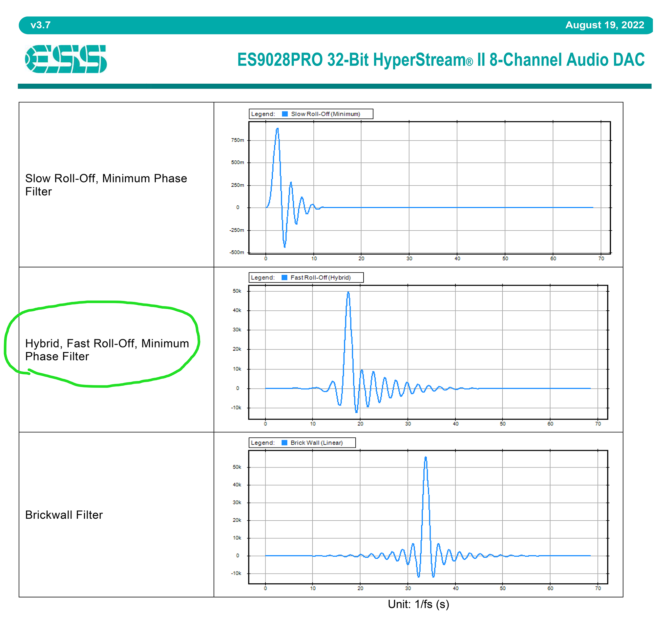Click the -10k axis label in the brick wall chart
This screenshot has height=623, width=672.
tap(236, 573)
